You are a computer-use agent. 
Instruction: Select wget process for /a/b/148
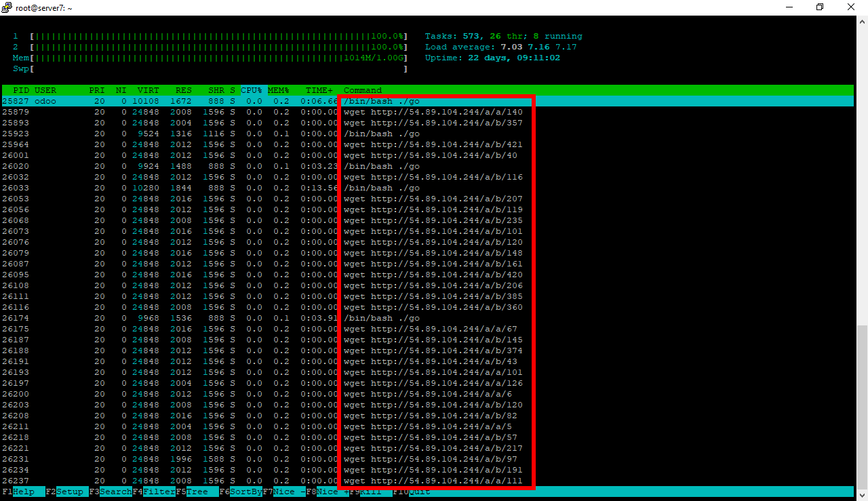(427, 253)
